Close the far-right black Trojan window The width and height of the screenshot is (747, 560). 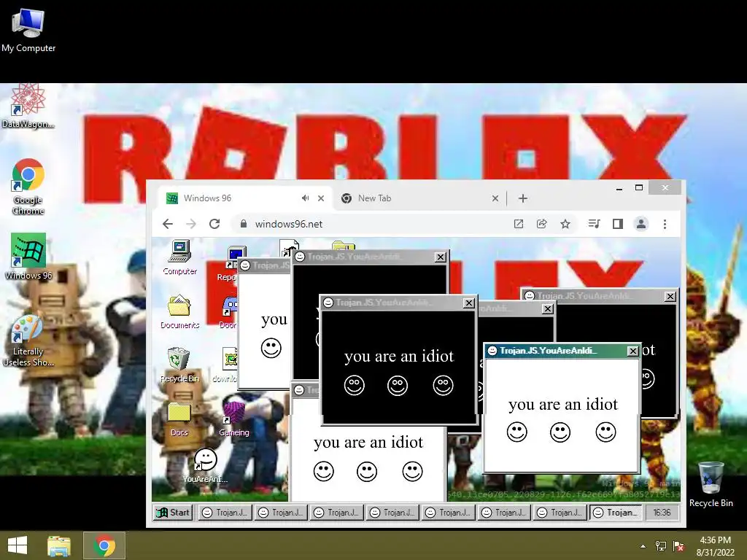[x=670, y=296]
